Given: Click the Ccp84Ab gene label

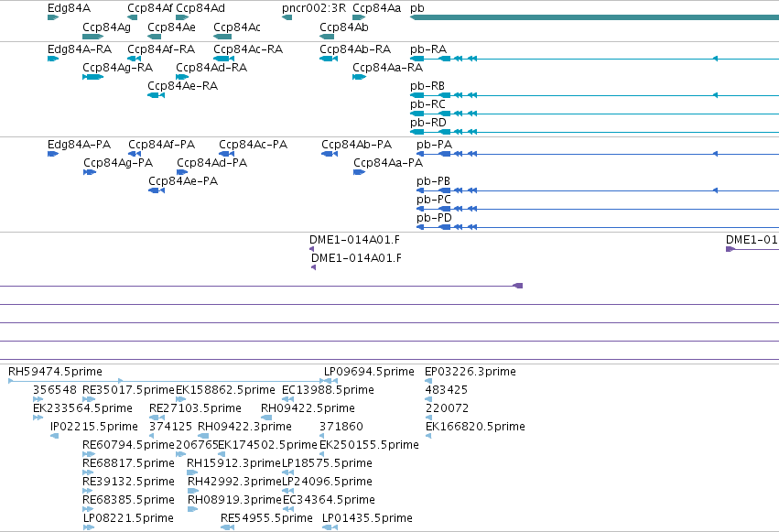Looking at the screenshot, I should point(344,27).
